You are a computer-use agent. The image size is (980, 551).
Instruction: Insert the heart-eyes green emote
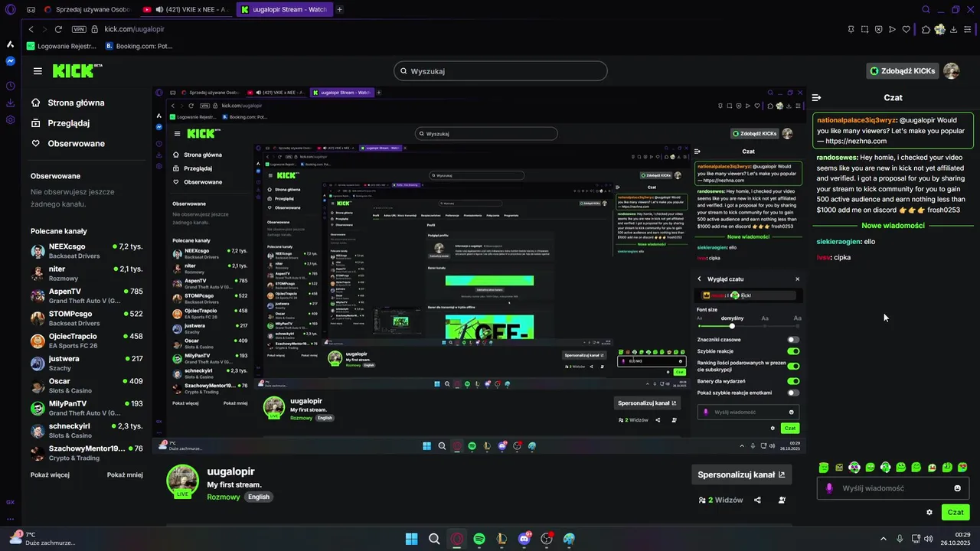tap(962, 468)
